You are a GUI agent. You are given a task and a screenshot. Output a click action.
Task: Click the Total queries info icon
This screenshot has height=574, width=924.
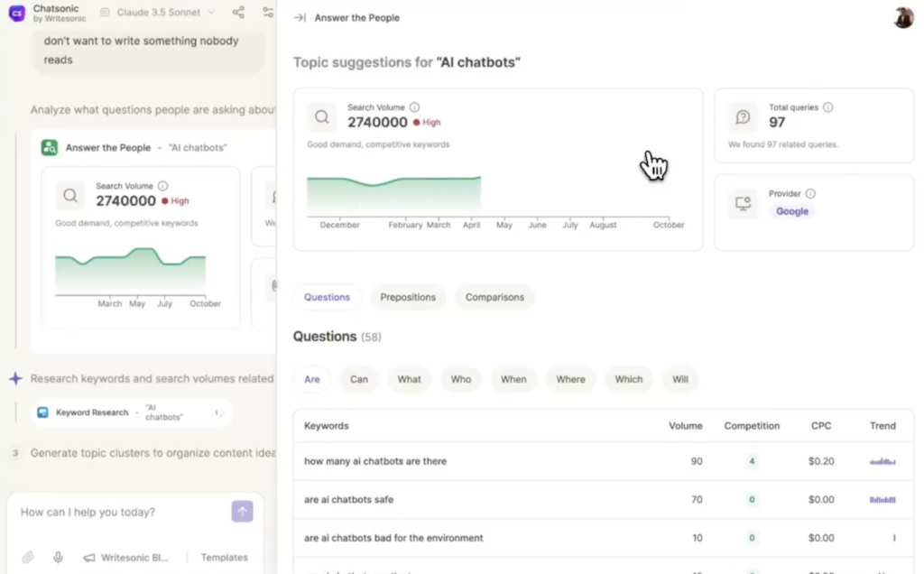coord(828,107)
